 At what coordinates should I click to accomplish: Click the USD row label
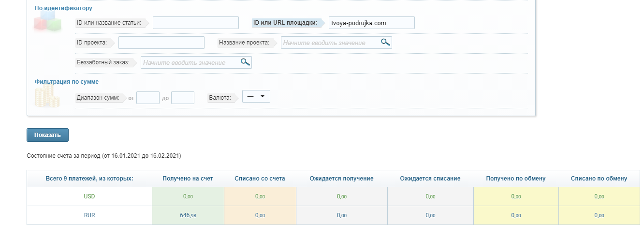pyautogui.click(x=89, y=196)
